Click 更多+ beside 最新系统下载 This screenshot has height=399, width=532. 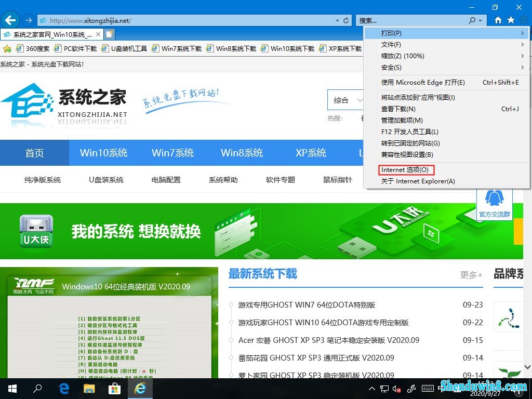(x=471, y=275)
